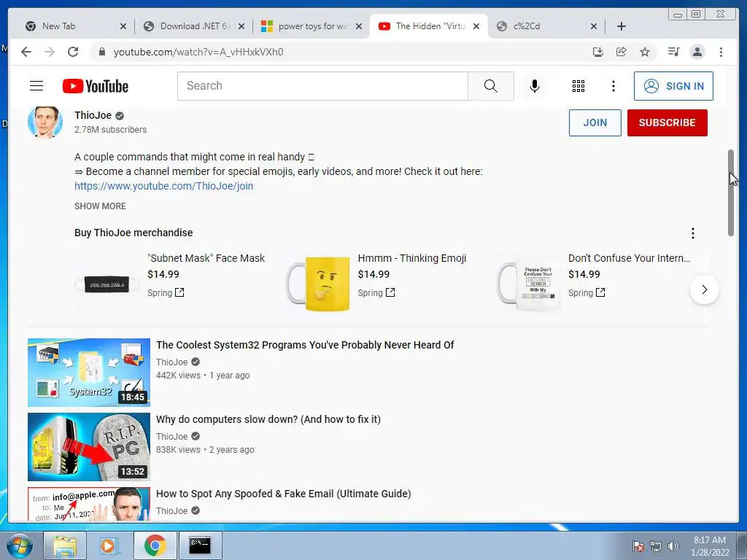Viewport: 747px width, 560px height.
Task: Click the page vertical scrollbar thumb
Action: click(730, 192)
